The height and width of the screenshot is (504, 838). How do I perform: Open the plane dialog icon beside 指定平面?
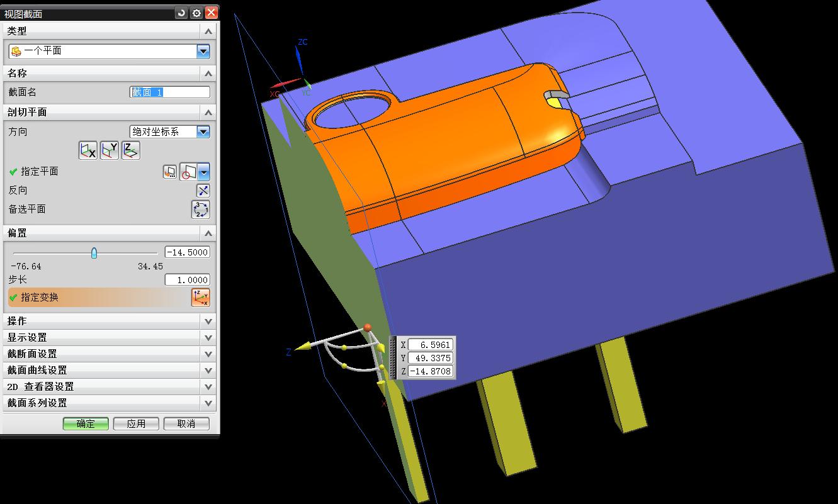point(170,172)
